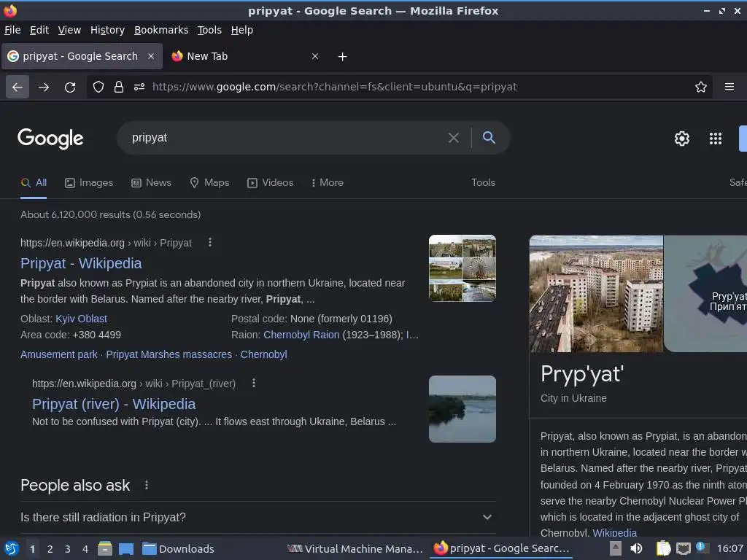Open Pripyat (river) - Wikipedia link

pyautogui.click(x=113, y=404)
